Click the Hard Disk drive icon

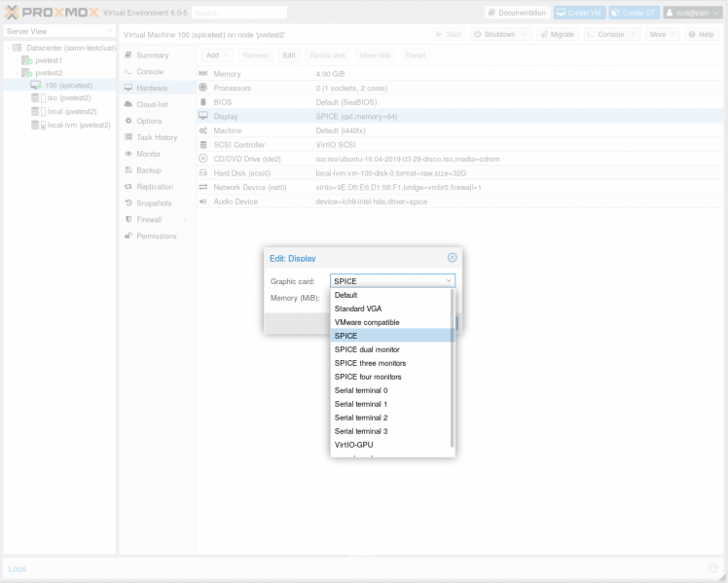202,172
